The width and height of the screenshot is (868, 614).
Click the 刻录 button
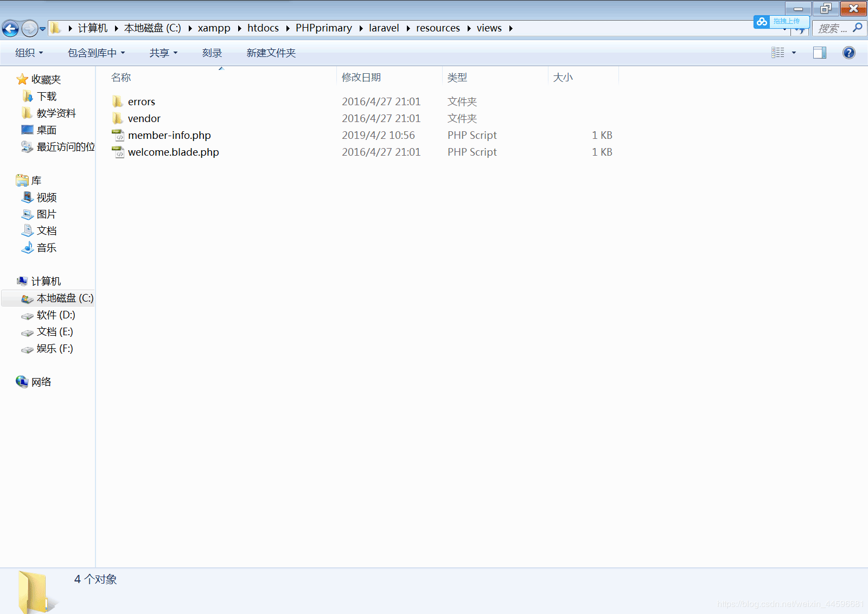point(212,53)
